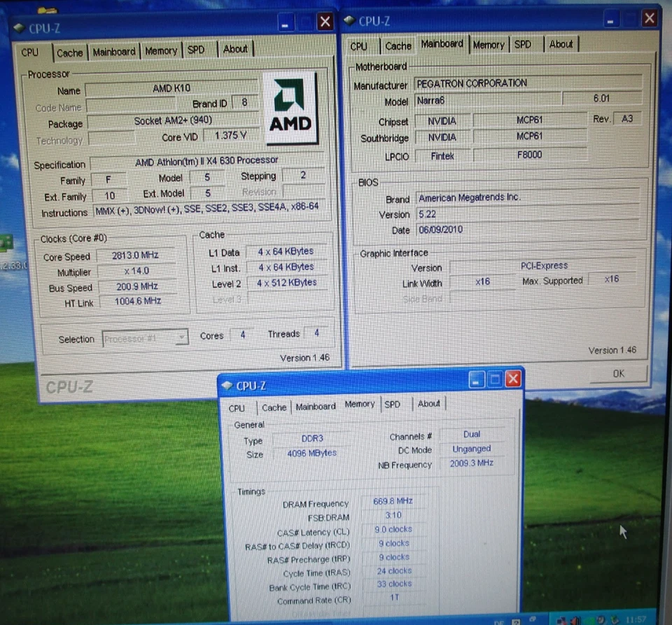This screenshot has height=625, width=672.
Task: Click Version 1.46 on the CPU window
Action: pos(305,358)
